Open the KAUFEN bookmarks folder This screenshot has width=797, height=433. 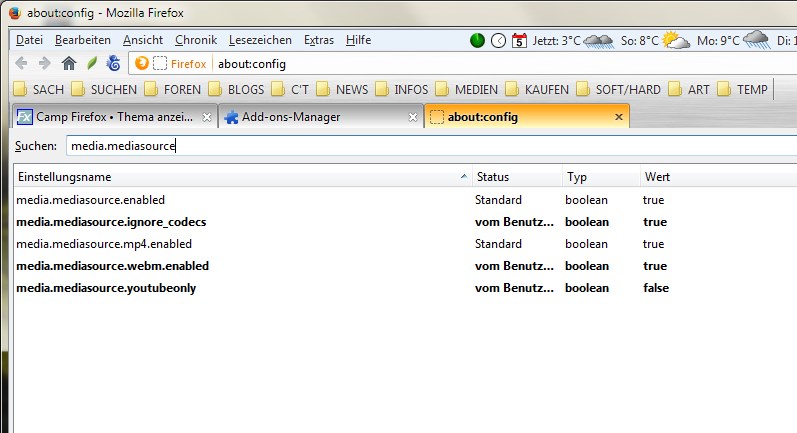(537, 90)
